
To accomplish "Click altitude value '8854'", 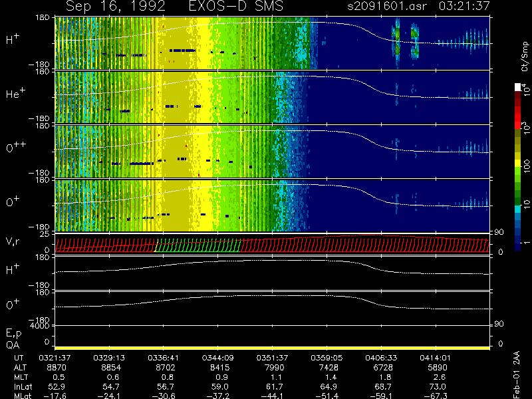I will click(111, 368).
